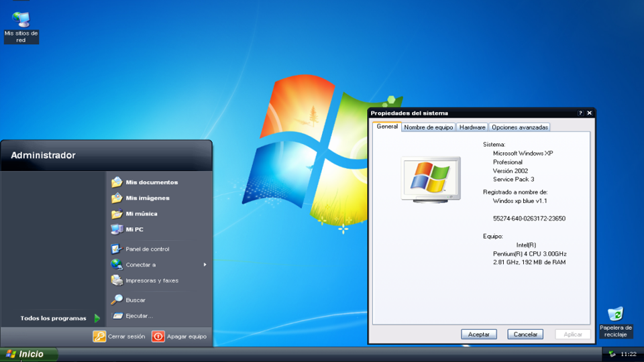The width and height of the screenshot is (644, 362).
Task: Switch to Hardware tab
Action: pyautogui.click(x=472, y=127)
